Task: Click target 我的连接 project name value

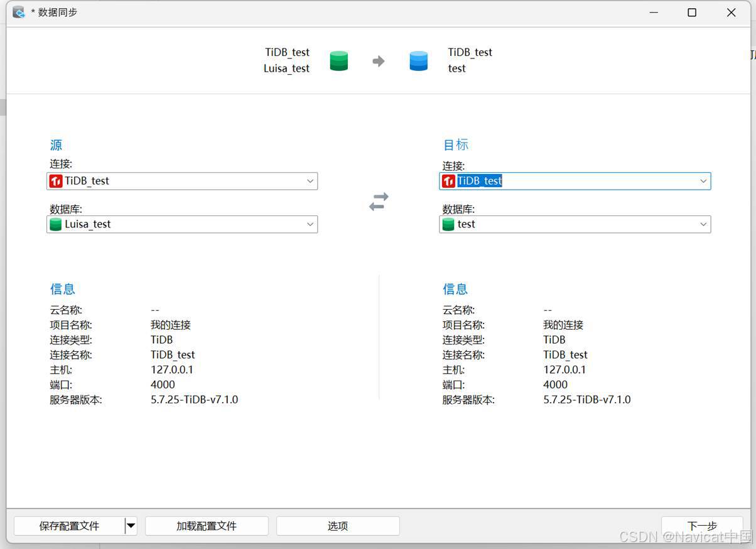Action: pos(563,325)
